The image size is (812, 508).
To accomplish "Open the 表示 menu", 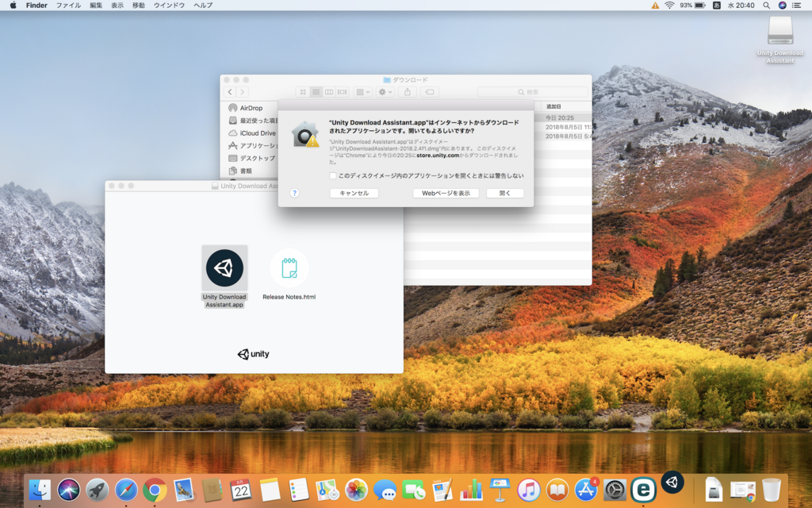I will click(x=117, y=6).
